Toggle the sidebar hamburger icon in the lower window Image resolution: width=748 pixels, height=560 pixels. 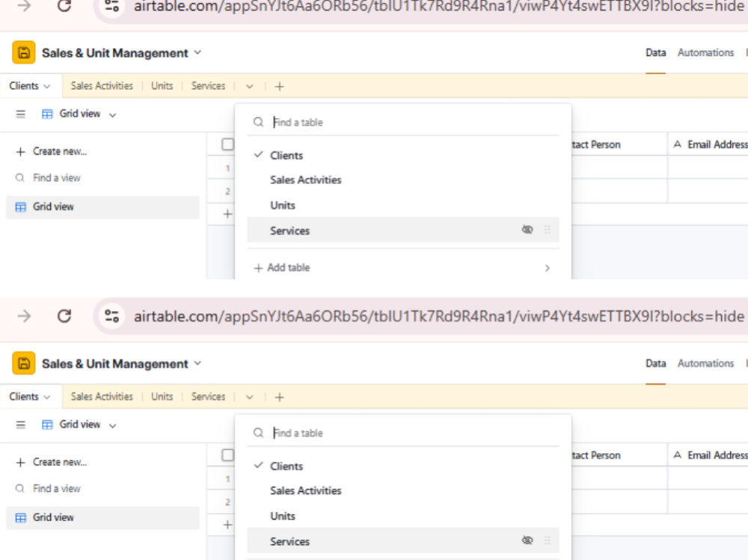tap(20, 425)
